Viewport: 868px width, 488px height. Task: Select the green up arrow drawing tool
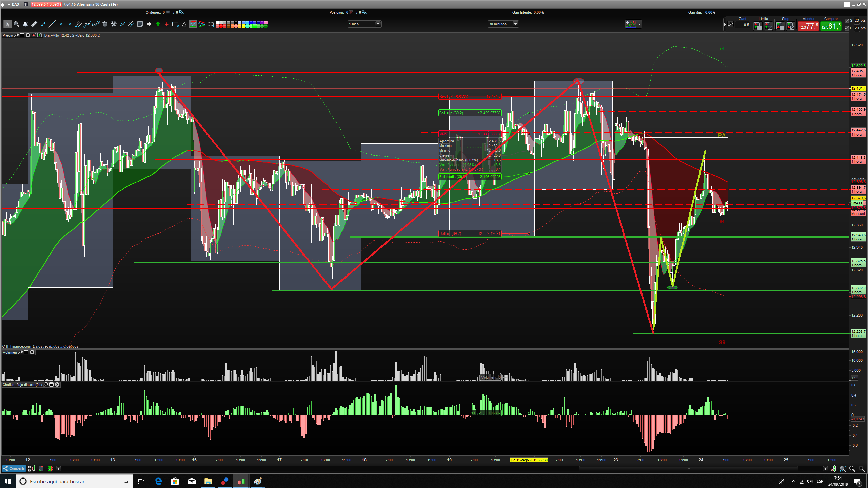click(158, 24)
